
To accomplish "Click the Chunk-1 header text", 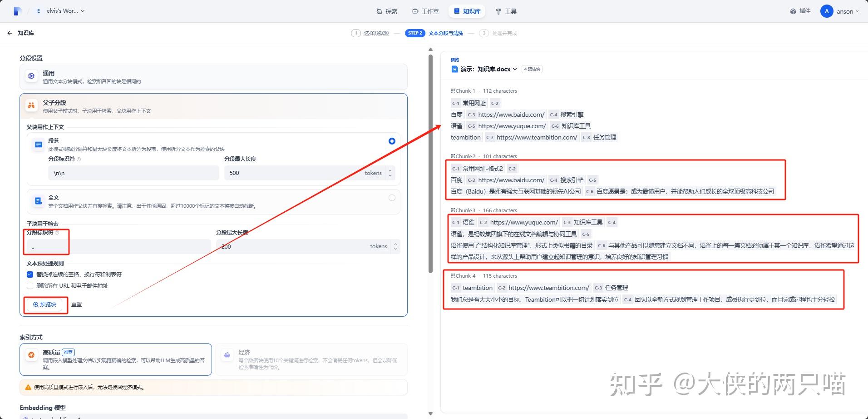I will click(x=484, y=91).
